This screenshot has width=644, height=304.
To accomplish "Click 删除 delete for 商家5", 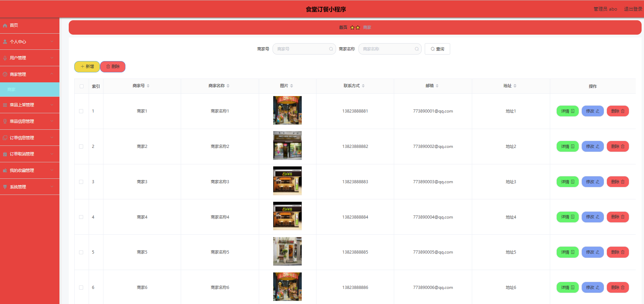I will point(618,252).
